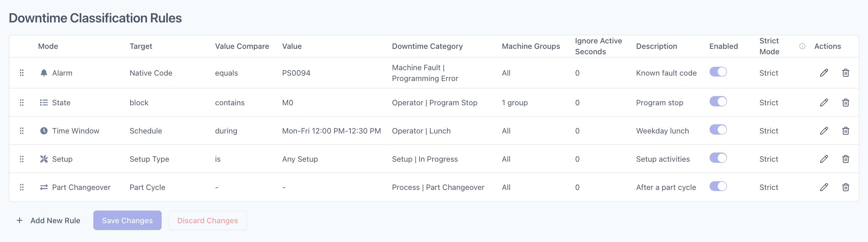Click the Downtime Category column header
The height and width of the screenshot is (242, 868).
(x=427, y=46)
